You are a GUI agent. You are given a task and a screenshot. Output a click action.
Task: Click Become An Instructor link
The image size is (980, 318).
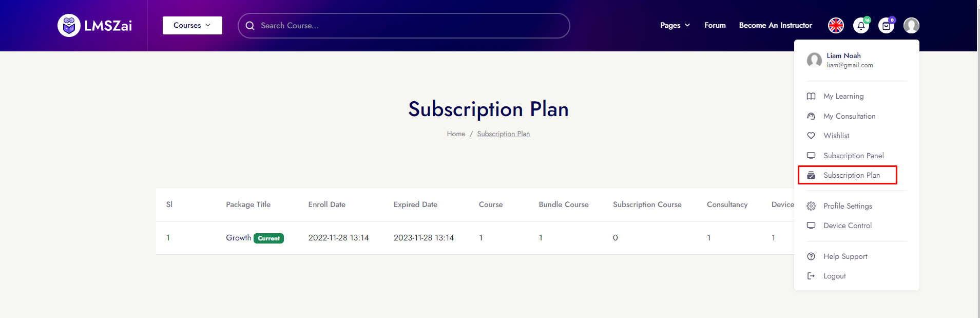775,25
